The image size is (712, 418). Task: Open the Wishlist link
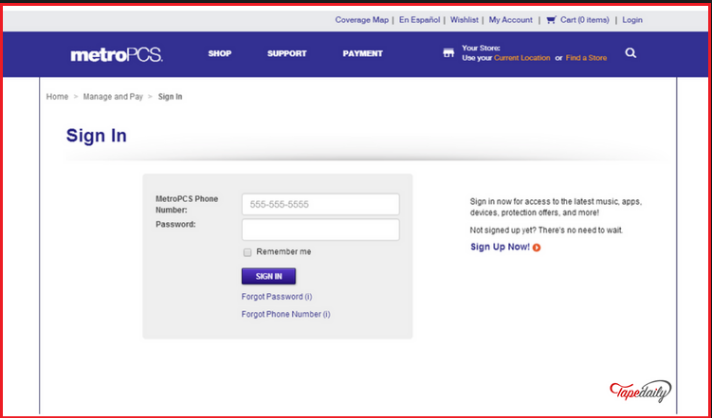(464, 20)
